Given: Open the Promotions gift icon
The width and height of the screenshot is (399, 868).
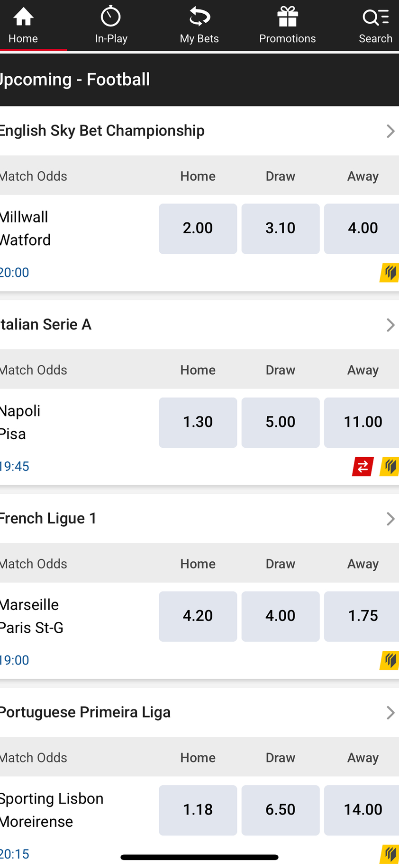Looking at the screenshot, I should coord(288,17).
